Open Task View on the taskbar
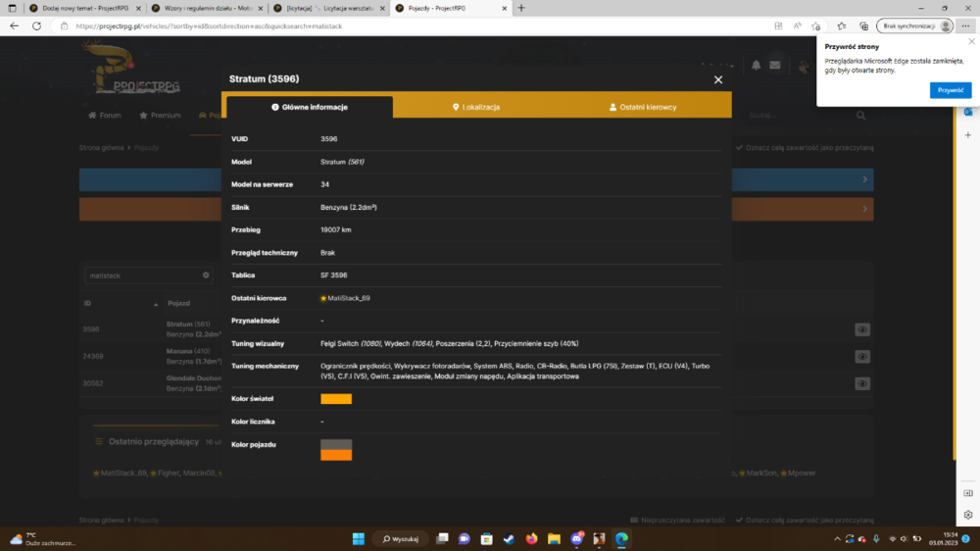 443,538
